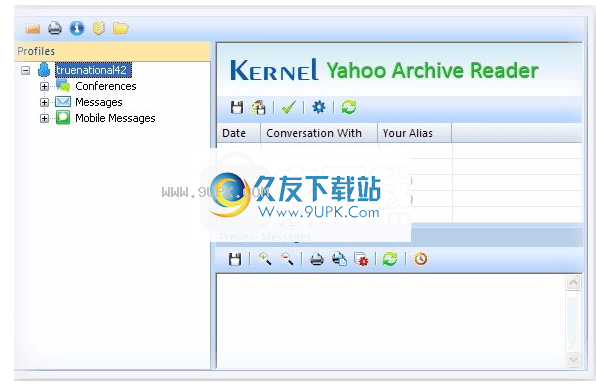The image size is (596, 390).
Task: Click preview scrollbar up arrow
Action: [573, 282]
